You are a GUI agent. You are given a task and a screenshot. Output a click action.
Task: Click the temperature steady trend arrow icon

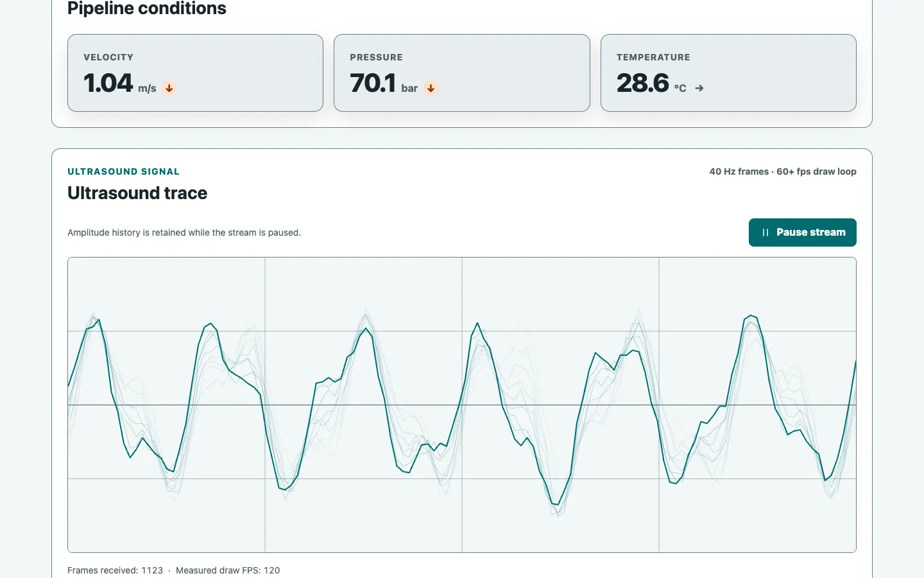699,88
